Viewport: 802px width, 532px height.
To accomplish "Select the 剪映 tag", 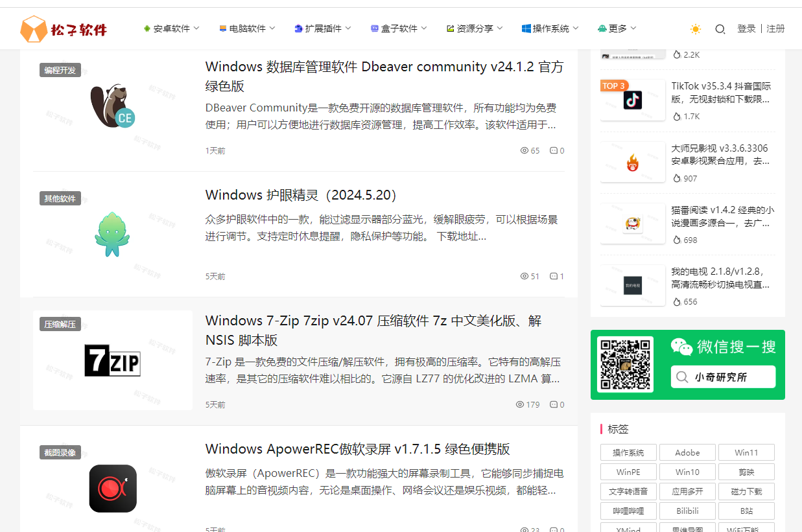I will point(746,472).
